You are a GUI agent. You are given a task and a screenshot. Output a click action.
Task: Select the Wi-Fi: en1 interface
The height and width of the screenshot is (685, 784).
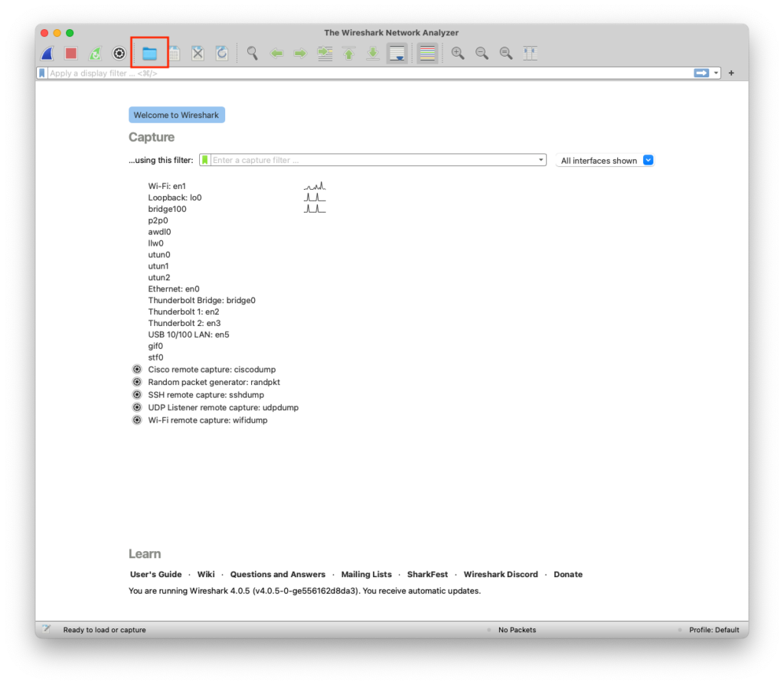click(x=167, y=186)
